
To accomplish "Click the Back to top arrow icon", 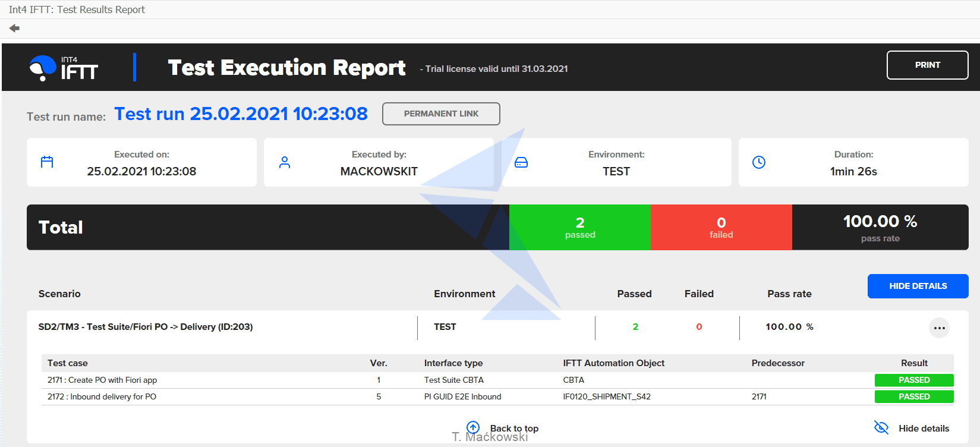I will click(473, 427).
